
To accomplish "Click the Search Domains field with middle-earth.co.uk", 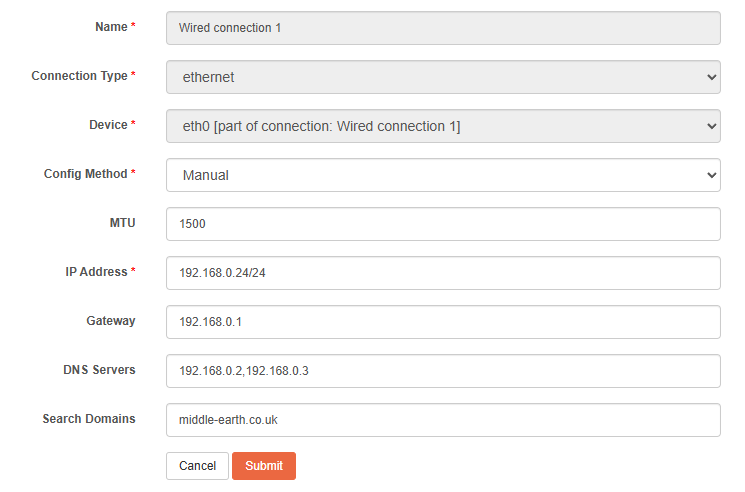I will tap(443, 420).
